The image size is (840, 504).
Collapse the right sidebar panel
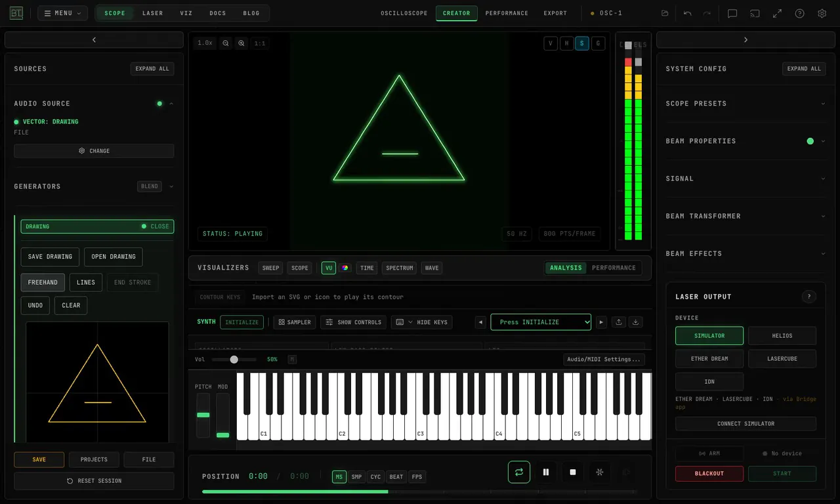coord(745,40)
